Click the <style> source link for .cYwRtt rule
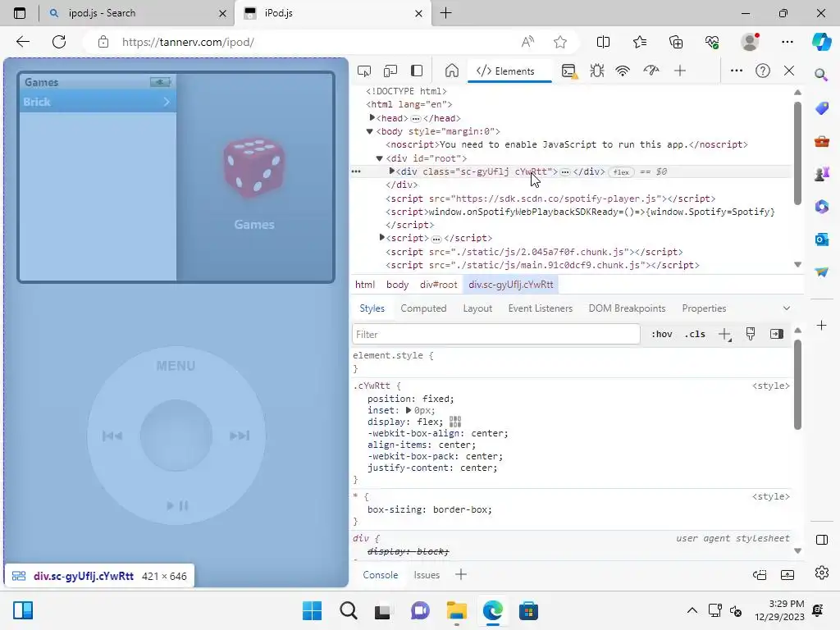 [x=770, y=386]
